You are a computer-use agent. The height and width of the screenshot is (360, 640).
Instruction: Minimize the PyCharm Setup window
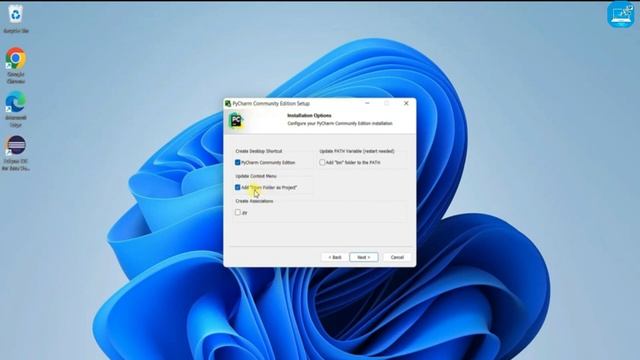[x=367, y=103]
